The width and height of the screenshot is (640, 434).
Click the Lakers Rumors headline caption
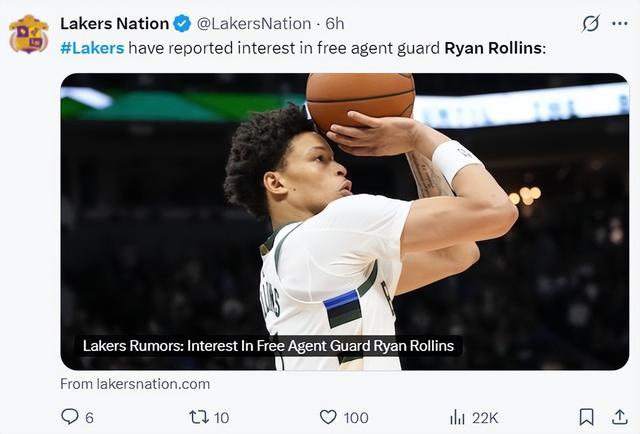point(268,346)
